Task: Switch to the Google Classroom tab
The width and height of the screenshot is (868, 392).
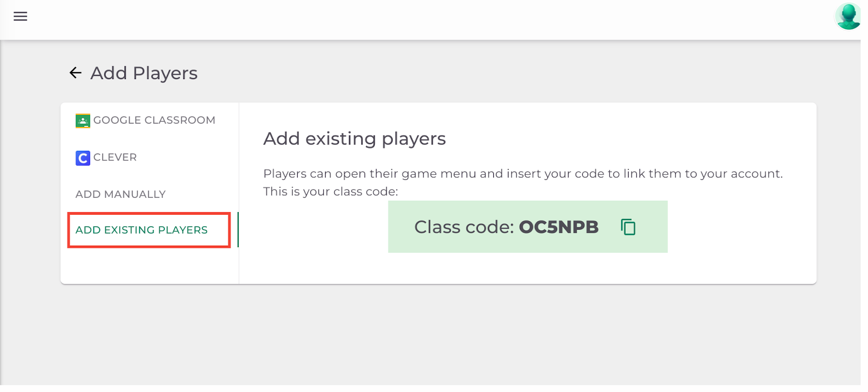Action: pos(145,120)
